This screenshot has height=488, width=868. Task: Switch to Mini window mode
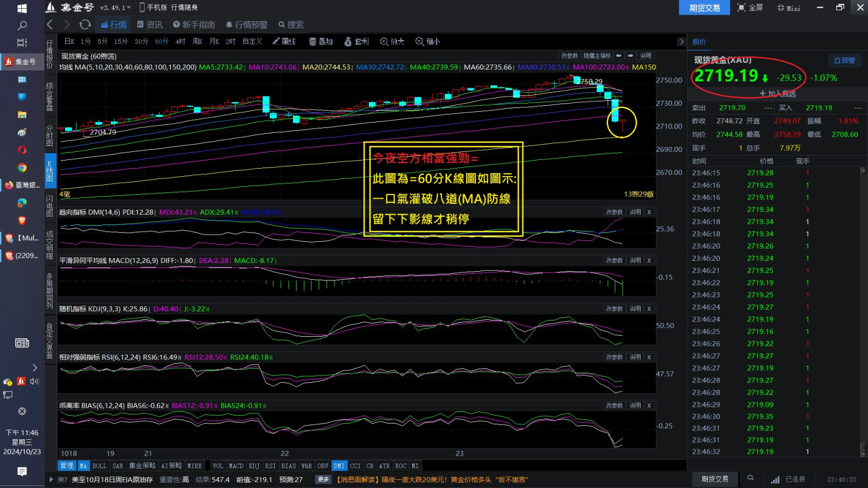(788, 8)
